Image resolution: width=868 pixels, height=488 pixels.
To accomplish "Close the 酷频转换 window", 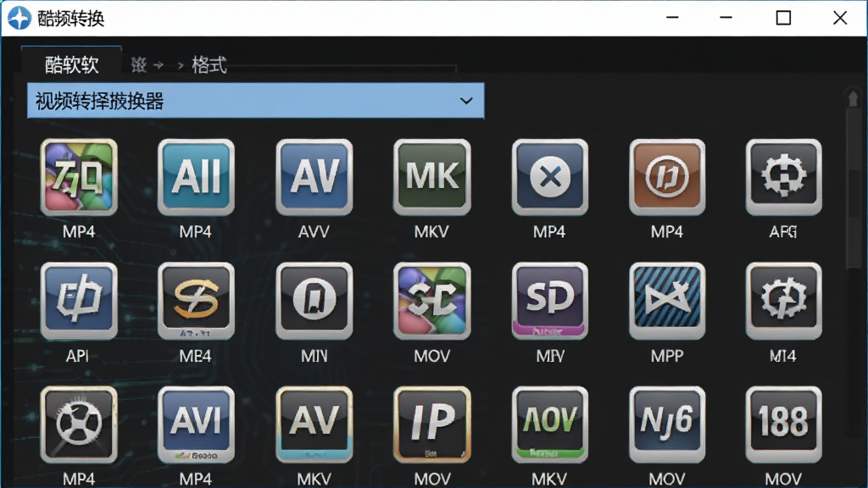I will tap(840, 18).
